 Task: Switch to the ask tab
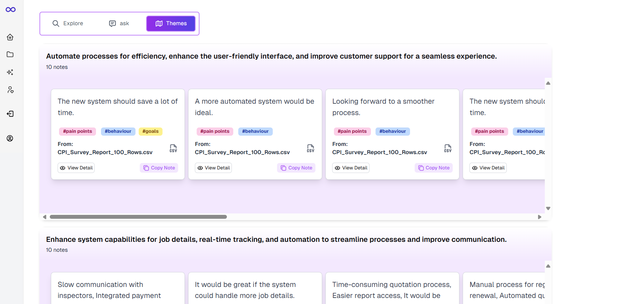click(x=119, y=23)
